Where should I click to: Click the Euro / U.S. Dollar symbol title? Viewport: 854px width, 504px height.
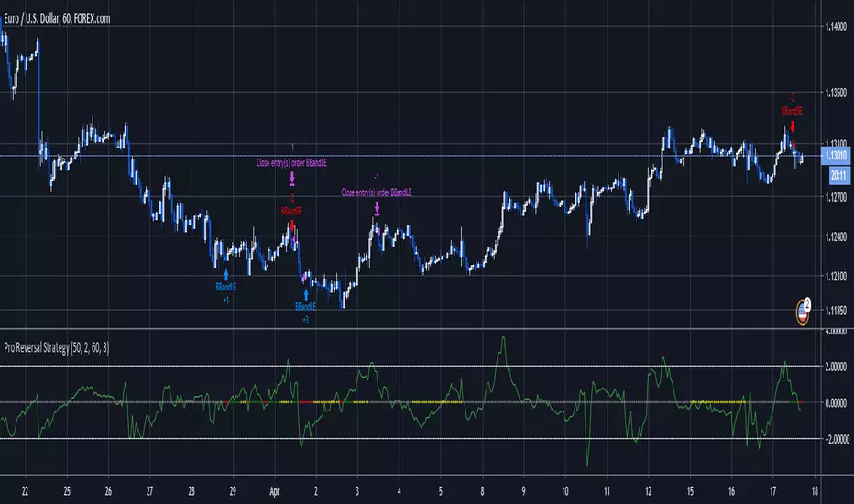point(57,18)
